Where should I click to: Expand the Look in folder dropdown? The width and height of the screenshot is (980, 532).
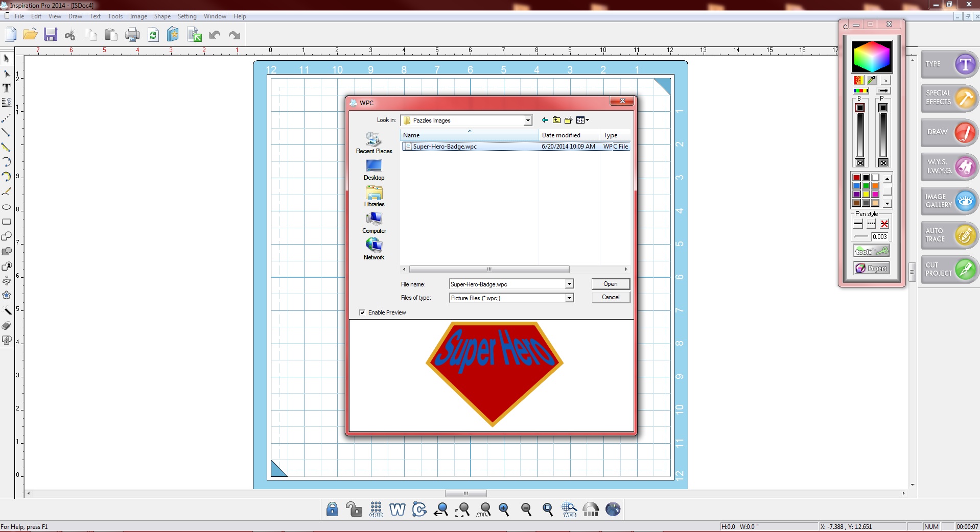pyautogui.click(x=528, y=120)
